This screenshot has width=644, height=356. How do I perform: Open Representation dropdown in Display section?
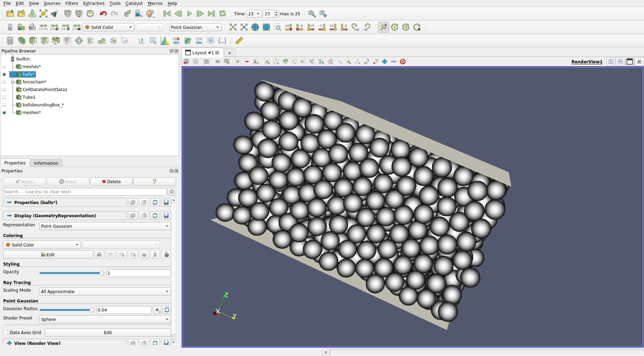click(x=105, y=226)
